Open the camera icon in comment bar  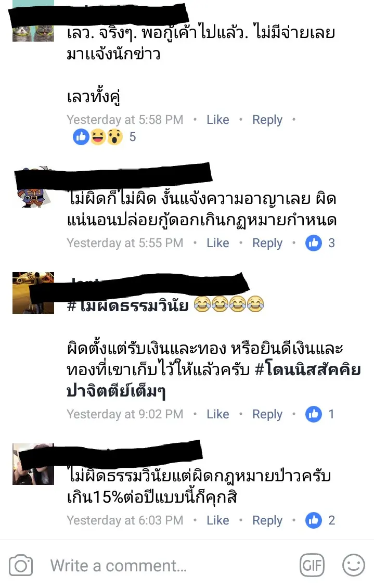pos(21,566)
